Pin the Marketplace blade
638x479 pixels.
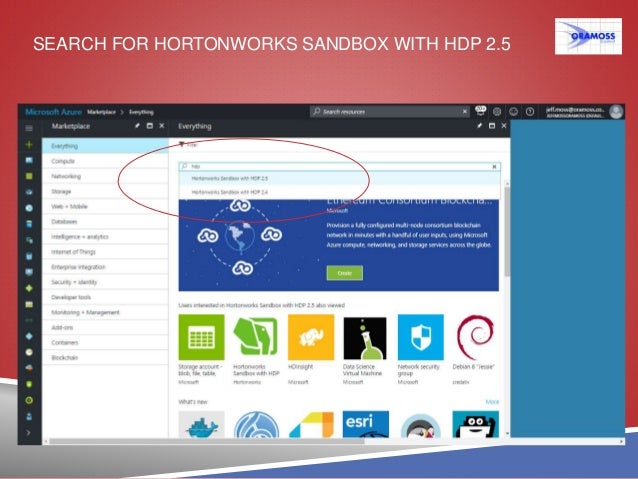click(138, 126)
